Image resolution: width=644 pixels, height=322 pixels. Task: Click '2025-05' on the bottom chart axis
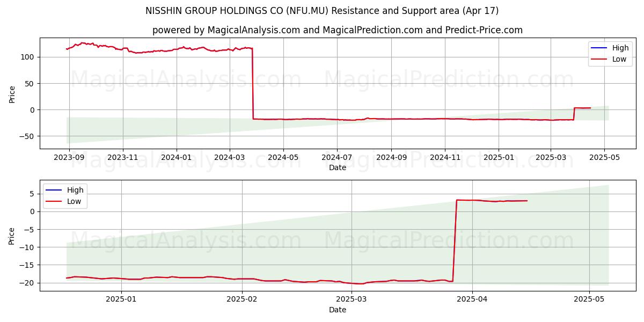(589, 300)
